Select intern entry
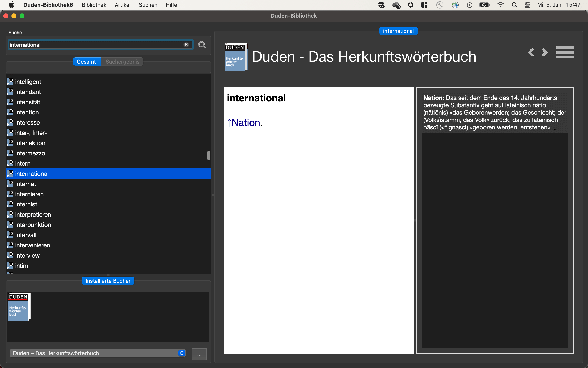Image resolution: width=588 pixels, height=368 pixels. 108,164
